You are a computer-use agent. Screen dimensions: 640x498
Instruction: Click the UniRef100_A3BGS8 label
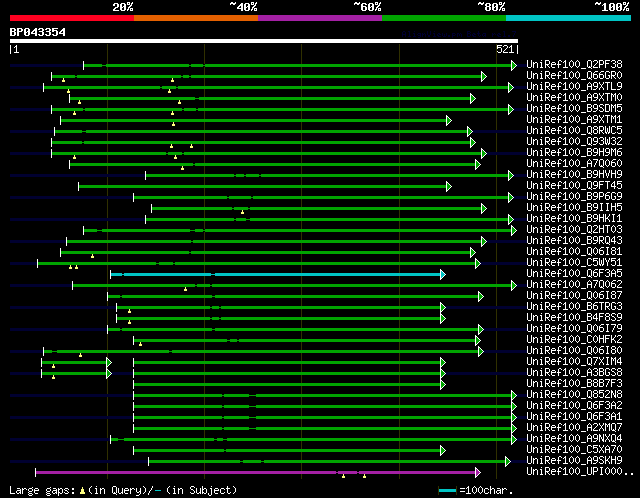click(x=574, y=373)
